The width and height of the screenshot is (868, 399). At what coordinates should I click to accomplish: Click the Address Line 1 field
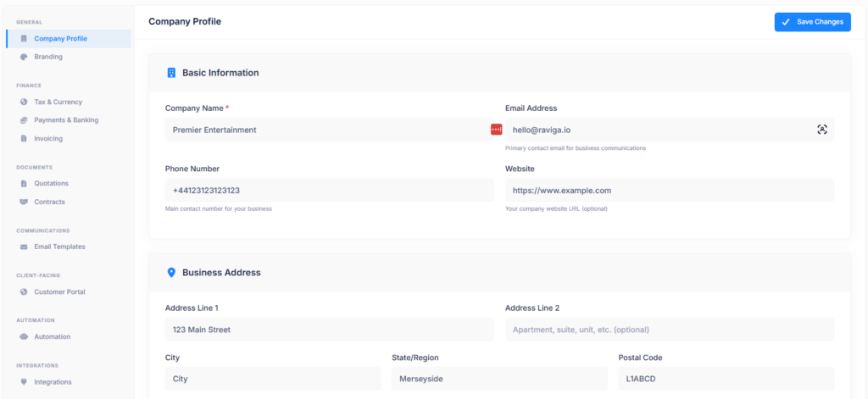[x=330, y=330]
